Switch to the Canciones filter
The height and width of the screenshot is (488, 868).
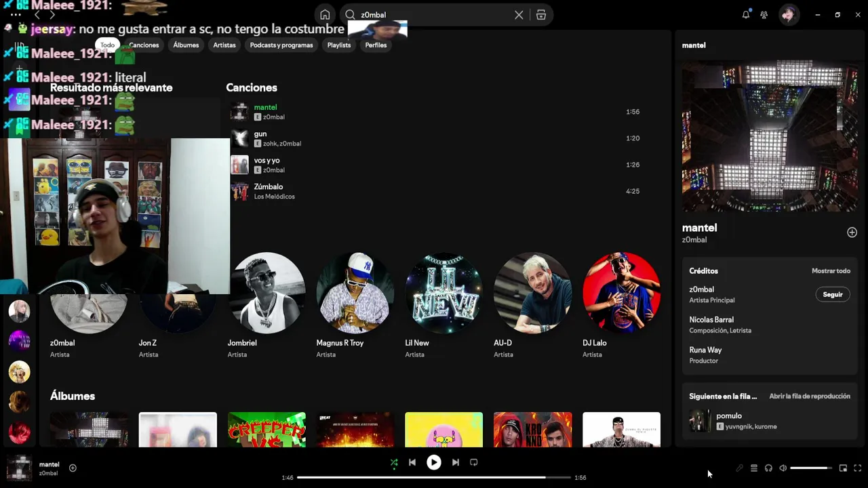[144, 45]
